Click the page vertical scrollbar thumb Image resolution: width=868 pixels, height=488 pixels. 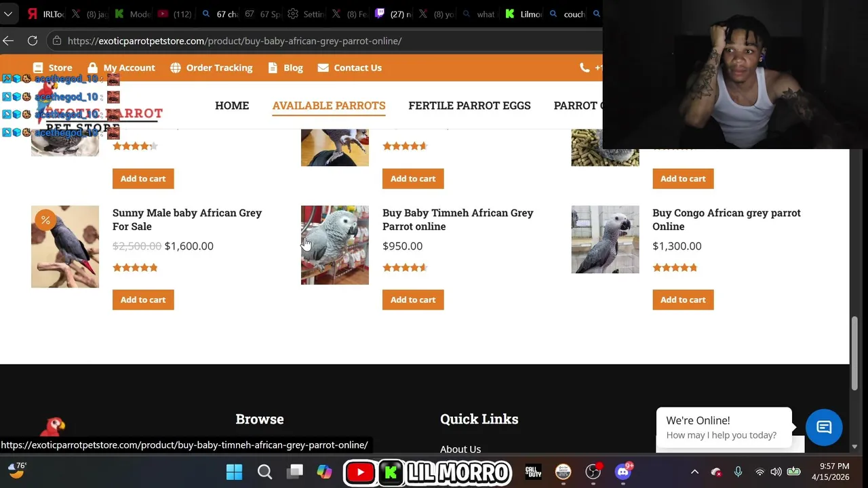click(x=854, y=354)
